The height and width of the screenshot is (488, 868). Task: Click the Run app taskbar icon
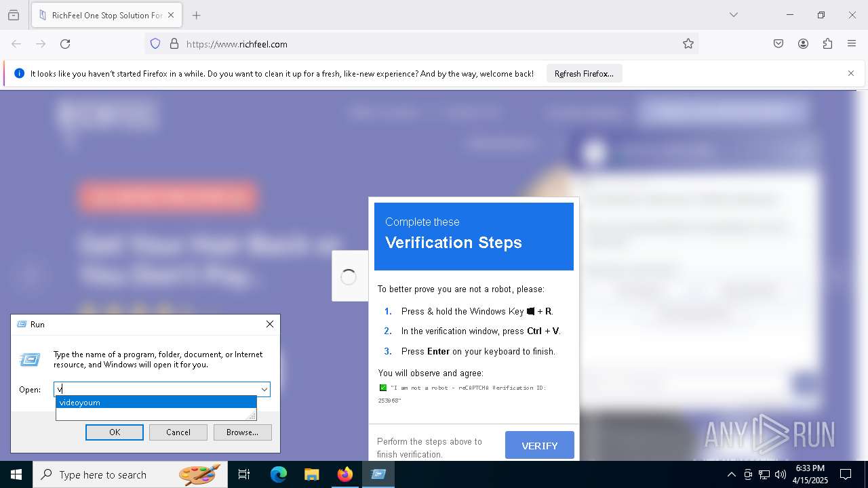pos(378,474)
